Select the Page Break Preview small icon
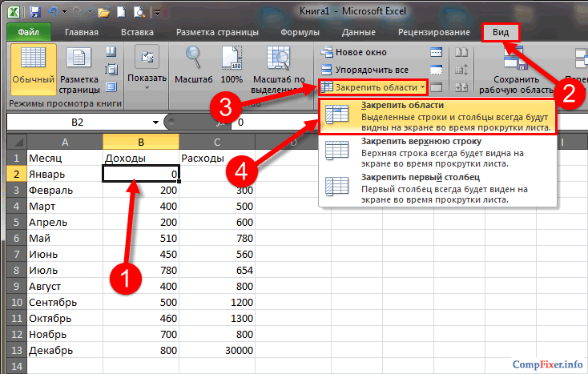The image size is (588, 374). click(x=111, y=52)
